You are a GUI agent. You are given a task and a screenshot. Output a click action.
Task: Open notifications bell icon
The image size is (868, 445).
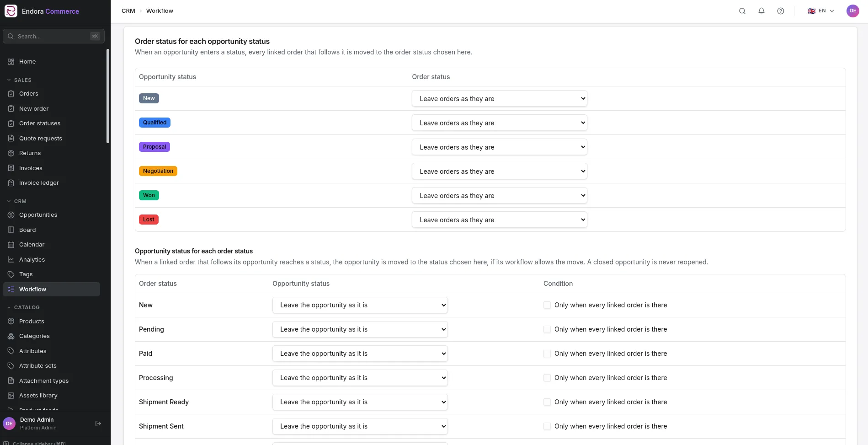(761, 11)
